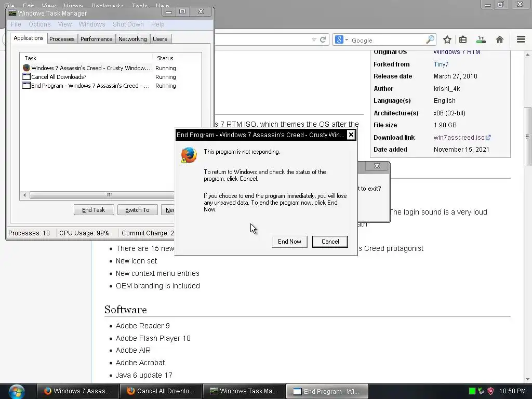
Task: Click the red security shield tray icon
Action: point(490,391)
